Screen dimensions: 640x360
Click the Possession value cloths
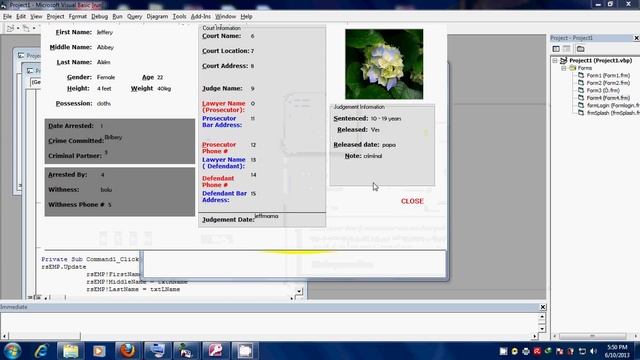tap(104, 104)
